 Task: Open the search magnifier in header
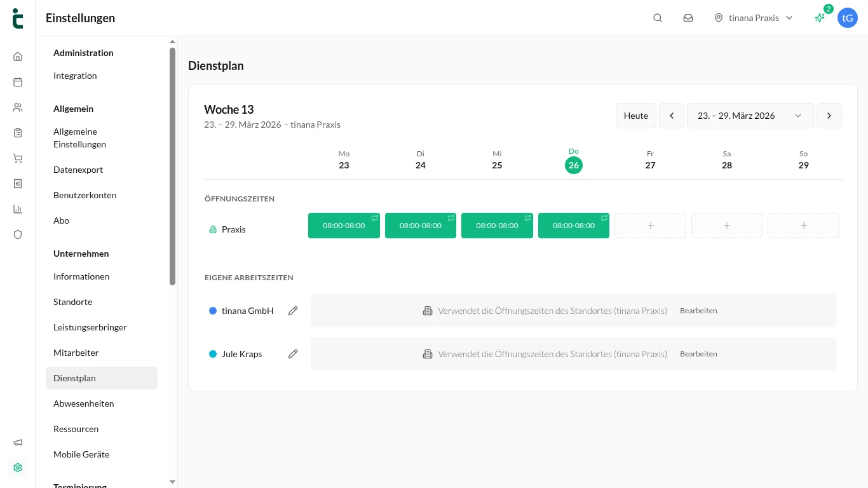tap(658, 18)
